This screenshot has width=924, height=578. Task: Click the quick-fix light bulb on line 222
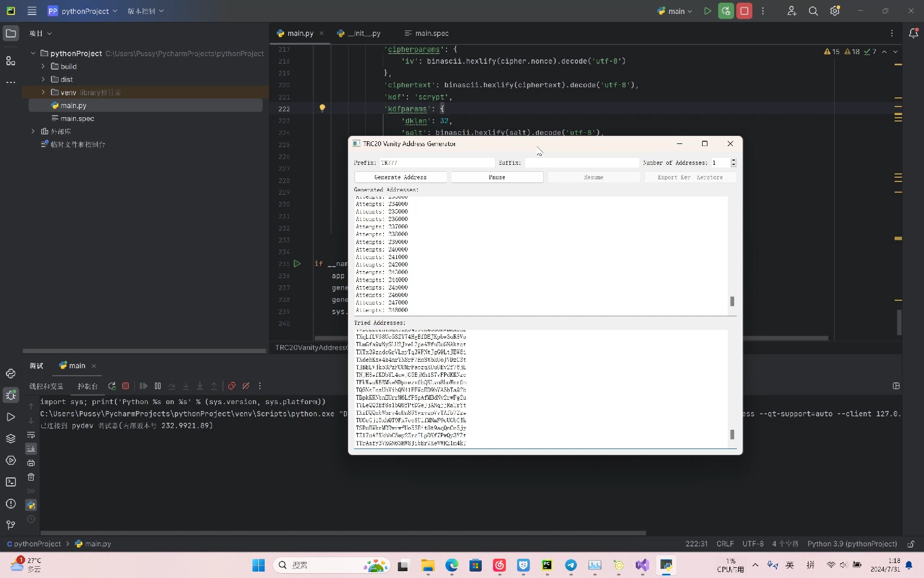click(322, 108)
